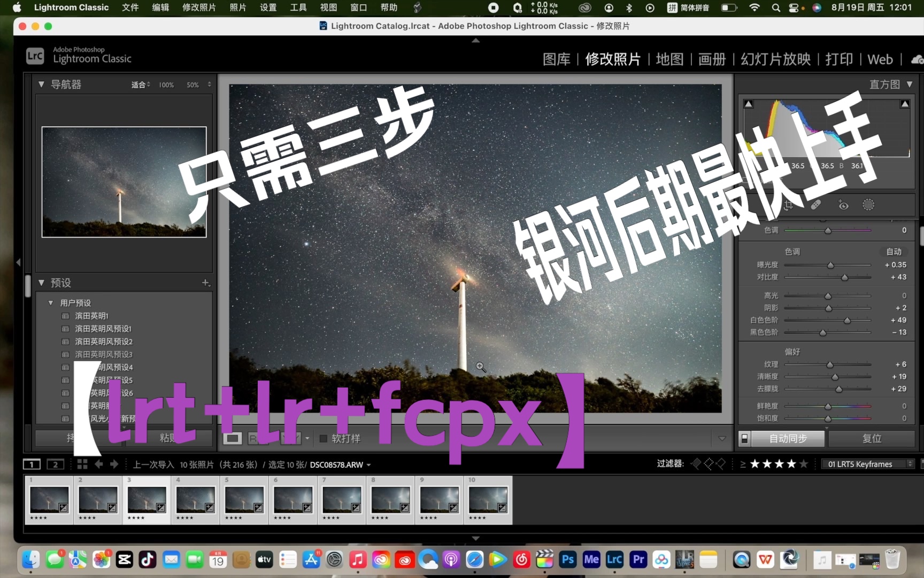This screenshot has height=578, width=924.
Task: Select the Crop Overlay tool
Action: [789, 205]
